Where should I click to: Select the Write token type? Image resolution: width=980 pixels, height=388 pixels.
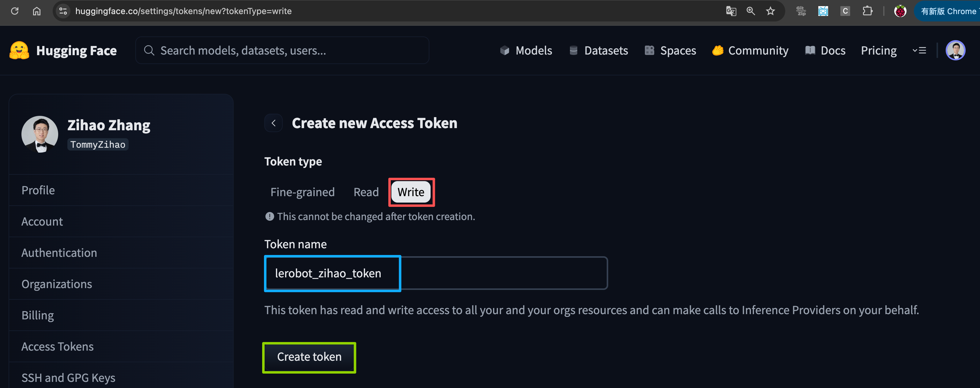coord(411,192)
